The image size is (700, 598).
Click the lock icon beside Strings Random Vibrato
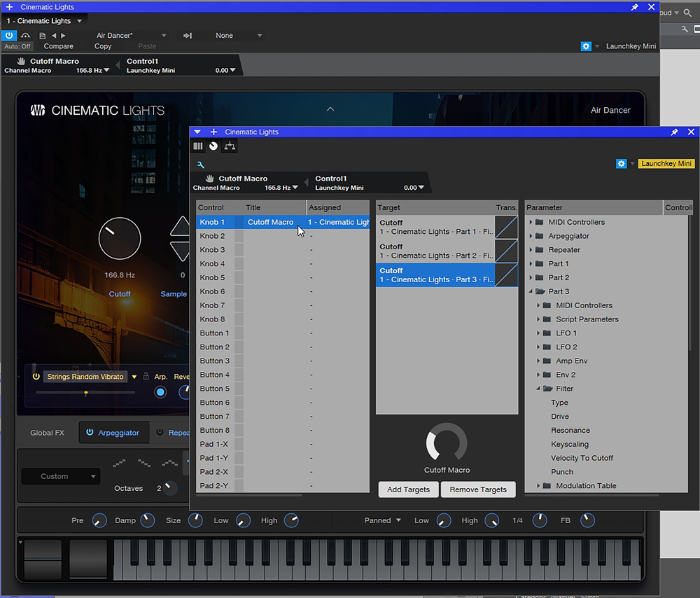(146, 377)
